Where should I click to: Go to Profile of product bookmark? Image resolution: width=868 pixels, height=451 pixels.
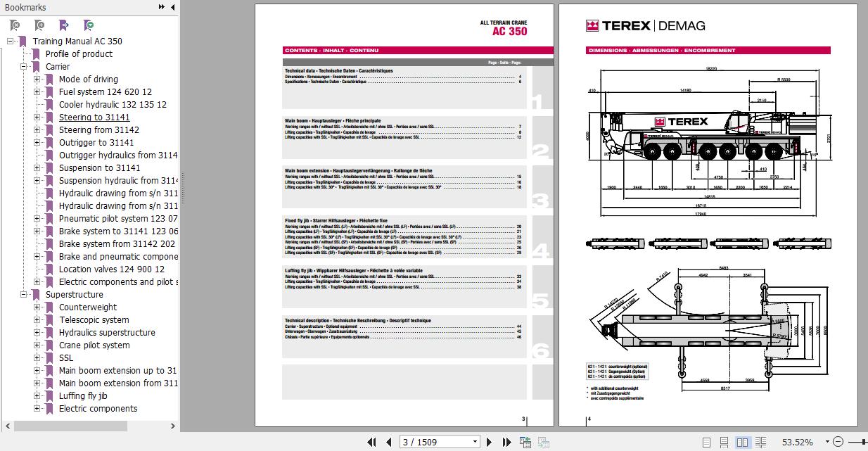click(77, 53)
